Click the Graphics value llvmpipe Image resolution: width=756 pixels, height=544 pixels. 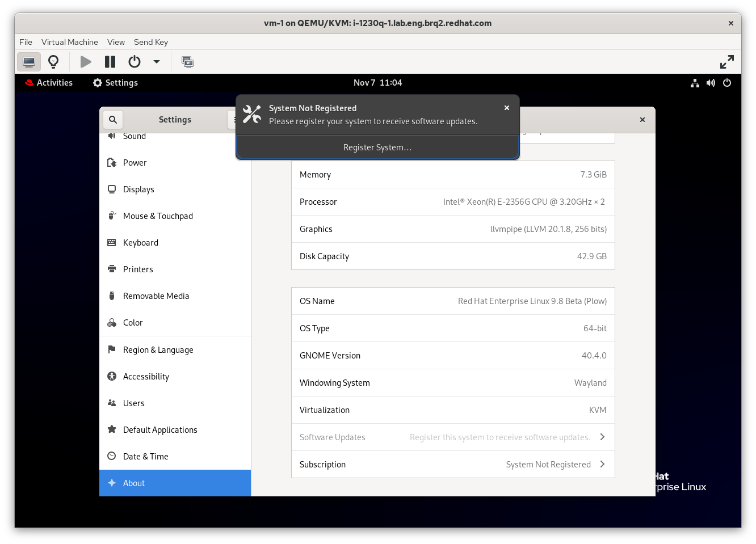pos(548,229)
